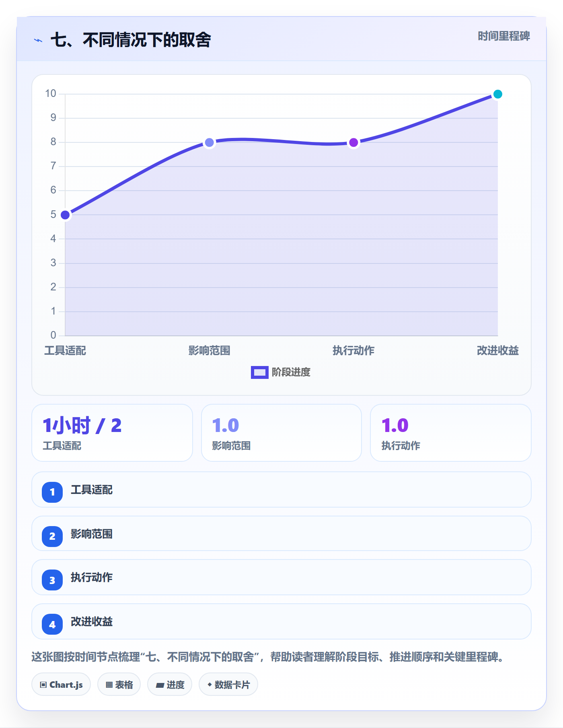Viewport: 563px width, 728px height.
Task: Select the 改进收益 text in list row 4
Action: (92, 622)
